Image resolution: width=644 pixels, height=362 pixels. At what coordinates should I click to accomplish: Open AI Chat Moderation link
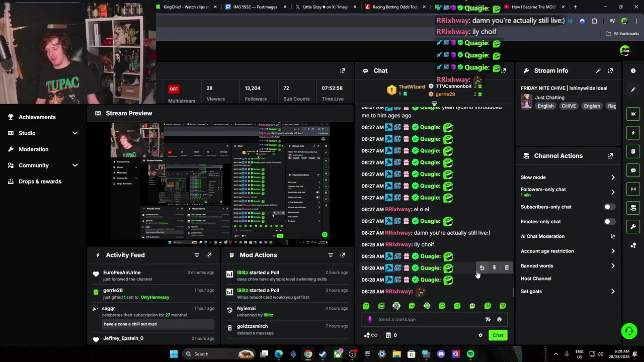click(568, 236)
